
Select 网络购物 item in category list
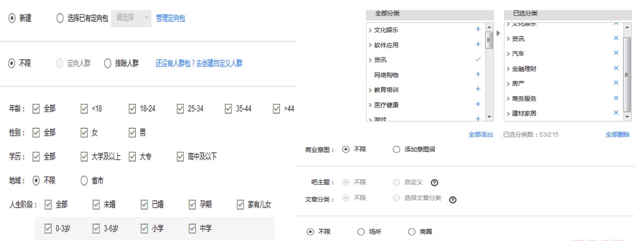(x=386, y=75)
